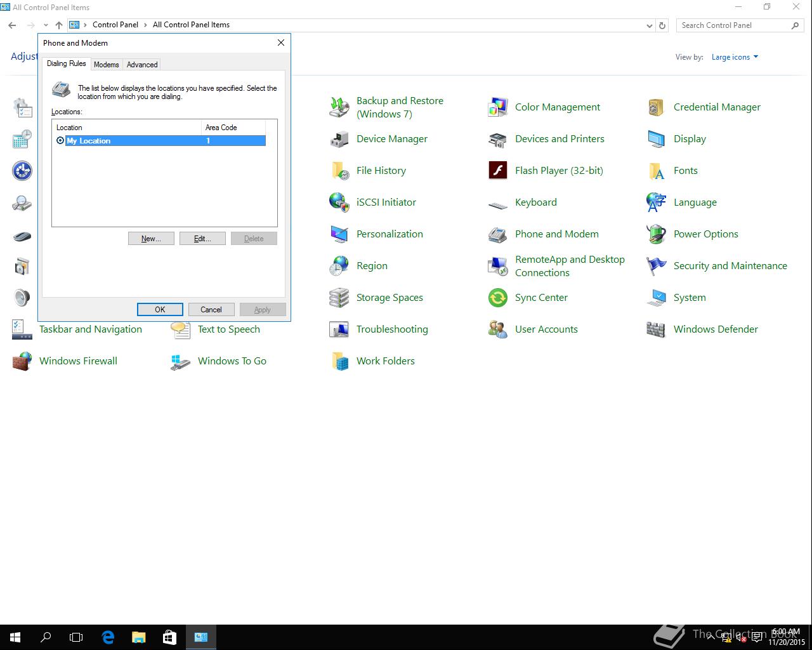Open Device Manager icon
This screenshot has height=650, width=812.
pos(339,139)
